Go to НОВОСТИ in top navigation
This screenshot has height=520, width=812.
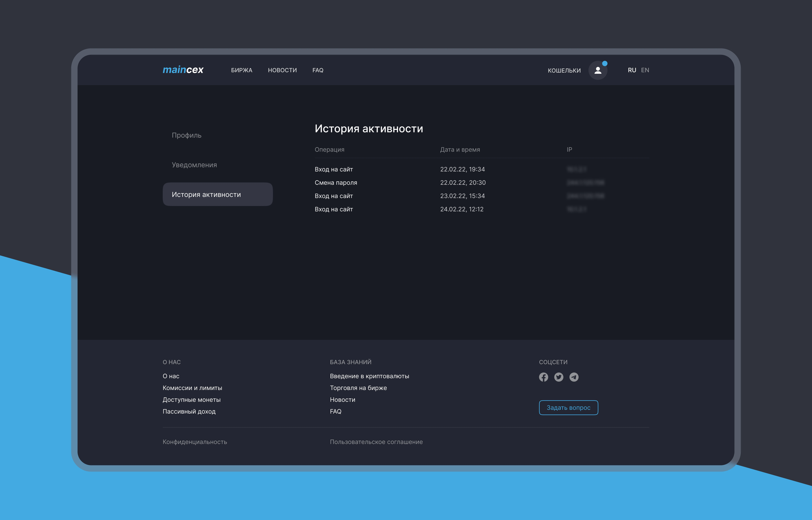coord(282,70)
